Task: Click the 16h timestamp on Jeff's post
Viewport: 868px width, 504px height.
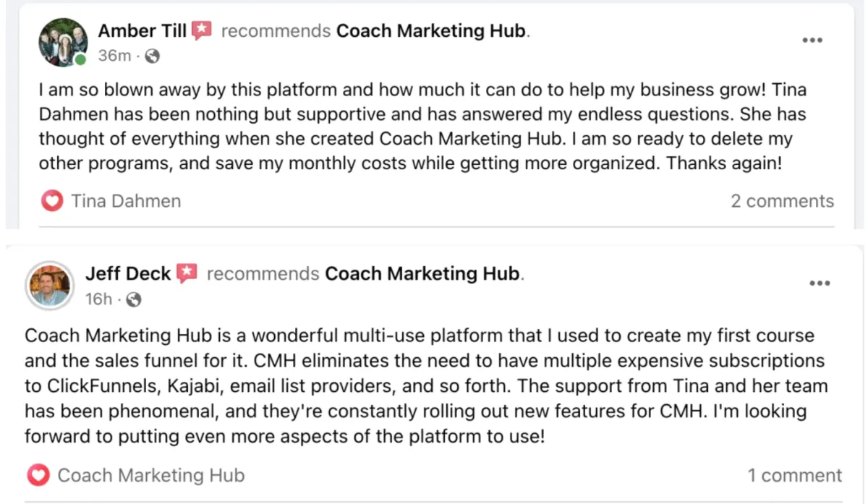Action: click(x=99, y=299)
